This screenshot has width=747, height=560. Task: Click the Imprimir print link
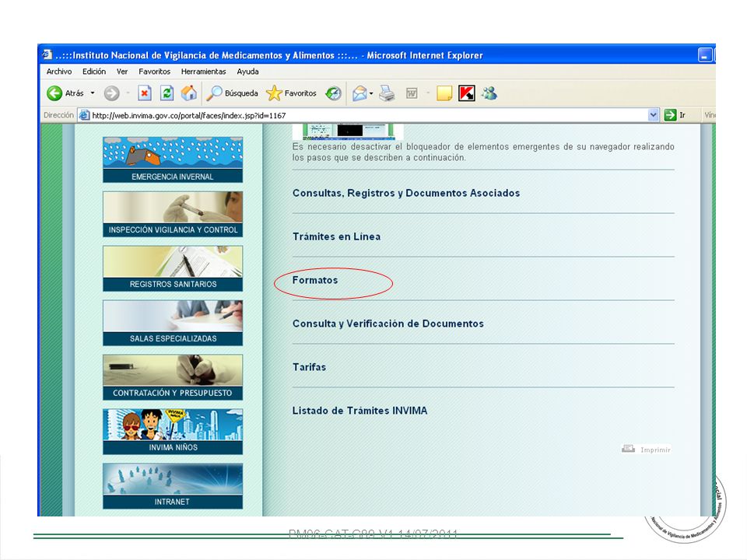[647, 449]
